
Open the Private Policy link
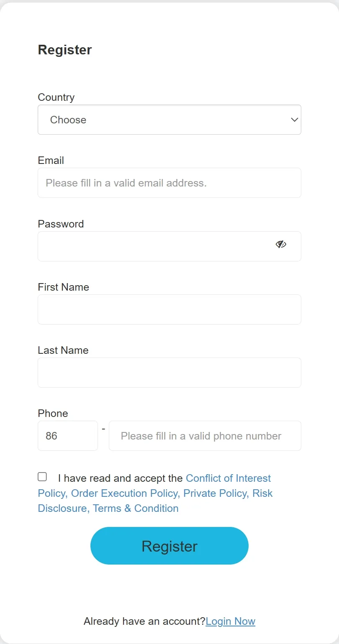coord(216,493)
